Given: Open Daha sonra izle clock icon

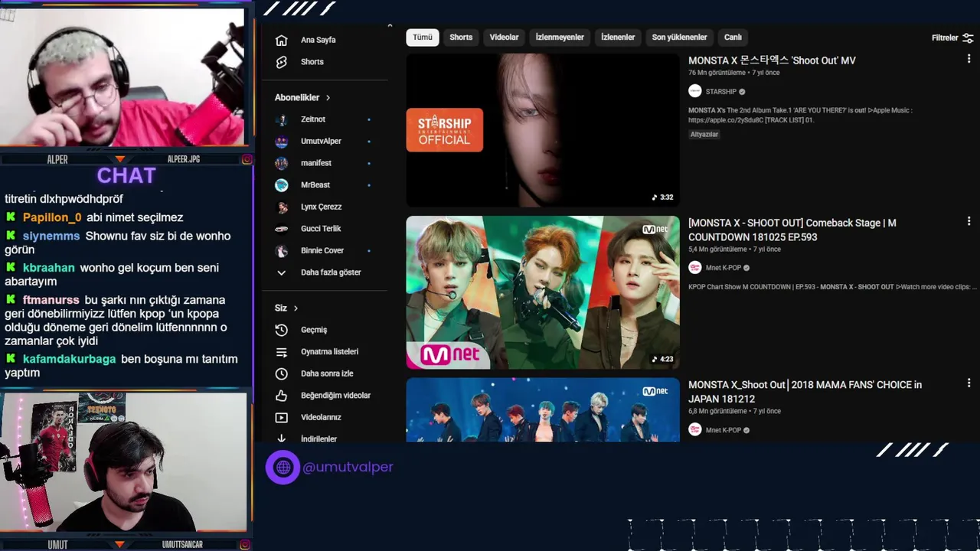Looking at the screenshot, I should click(281, 373).
